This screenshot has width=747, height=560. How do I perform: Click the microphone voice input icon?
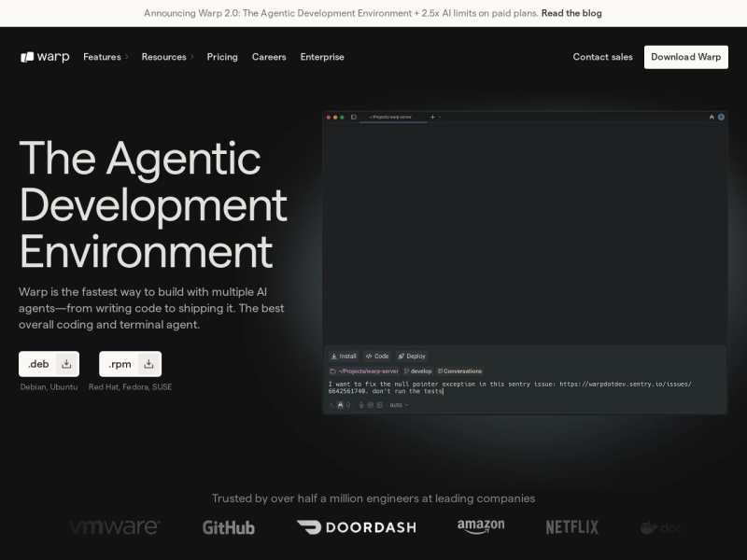(x=361, y=405)
